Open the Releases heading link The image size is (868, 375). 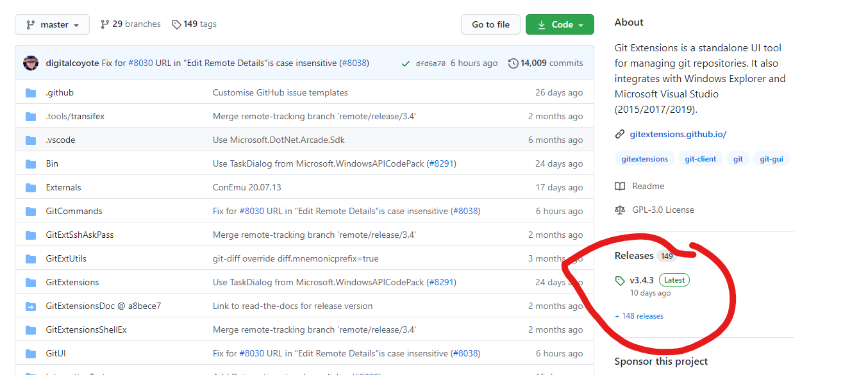click(x=634, y=255)
